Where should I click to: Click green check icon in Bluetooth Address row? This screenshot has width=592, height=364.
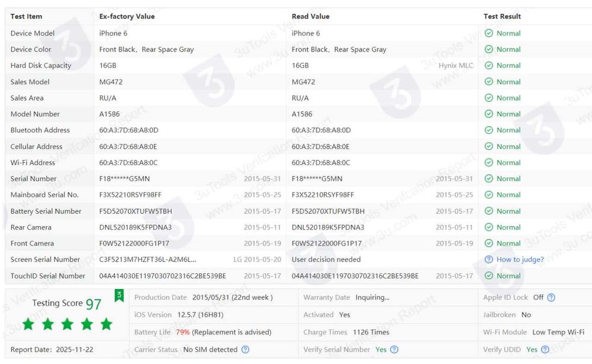[488, 130]
